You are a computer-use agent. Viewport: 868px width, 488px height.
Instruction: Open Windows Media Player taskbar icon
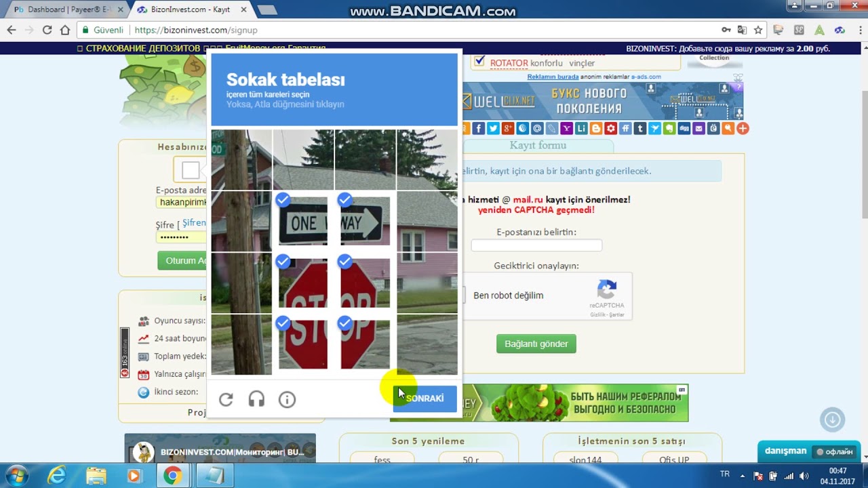click(134, 476)
